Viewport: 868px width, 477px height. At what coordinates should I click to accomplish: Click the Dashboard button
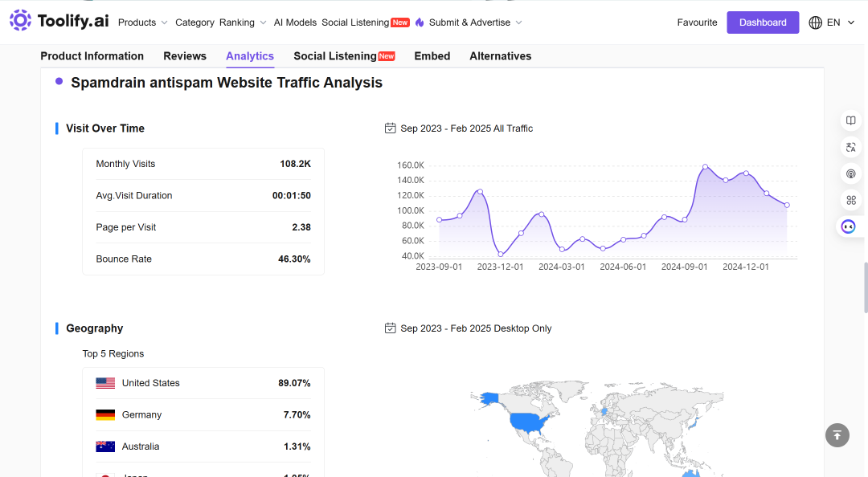(x=763, y=22)
